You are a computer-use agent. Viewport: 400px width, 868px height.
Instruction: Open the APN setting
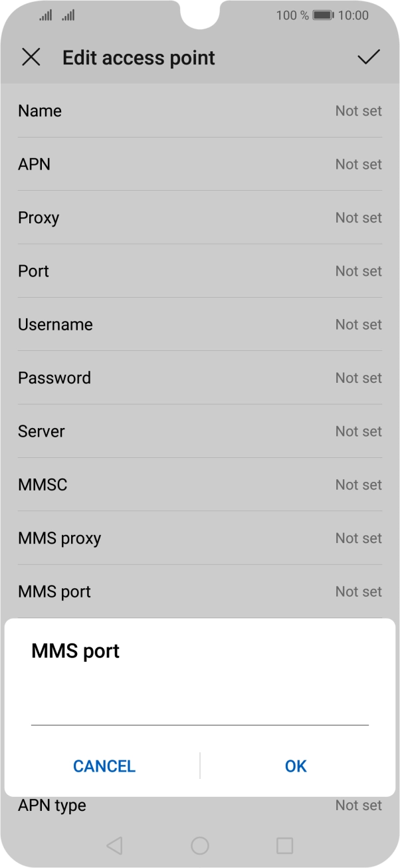[199, 164]
